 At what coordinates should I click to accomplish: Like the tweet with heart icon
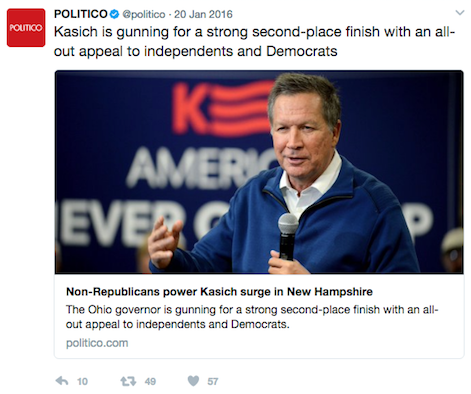point(193,381)
